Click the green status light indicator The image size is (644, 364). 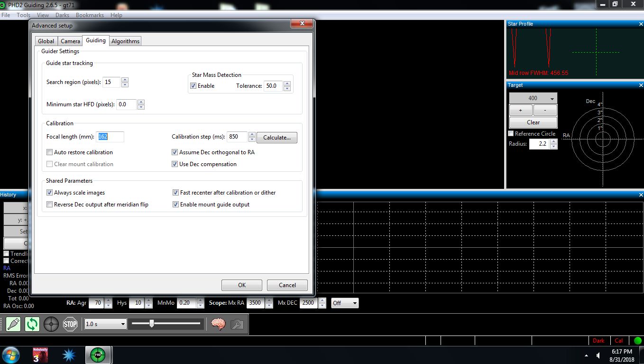coord(638,341)
